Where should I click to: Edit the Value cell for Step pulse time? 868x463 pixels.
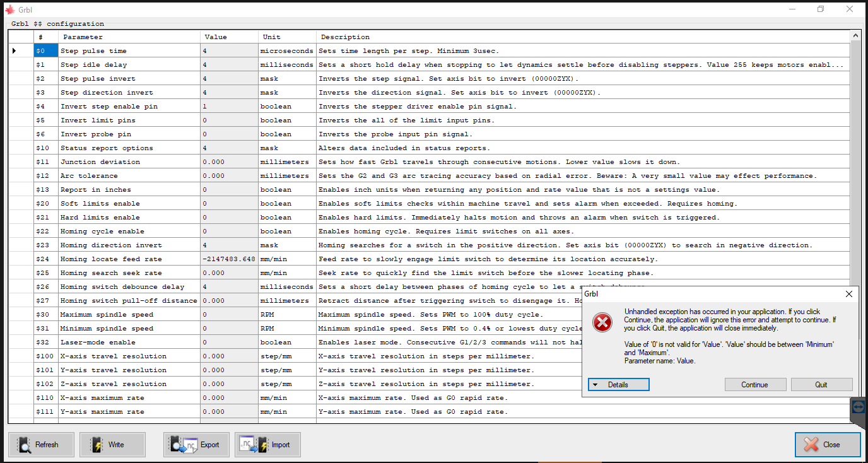pyautogui.click(x=230, y=51)
